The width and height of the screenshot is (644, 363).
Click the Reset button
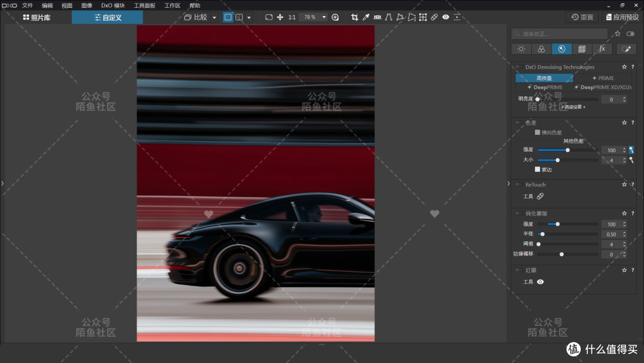(x=583, y=17)
